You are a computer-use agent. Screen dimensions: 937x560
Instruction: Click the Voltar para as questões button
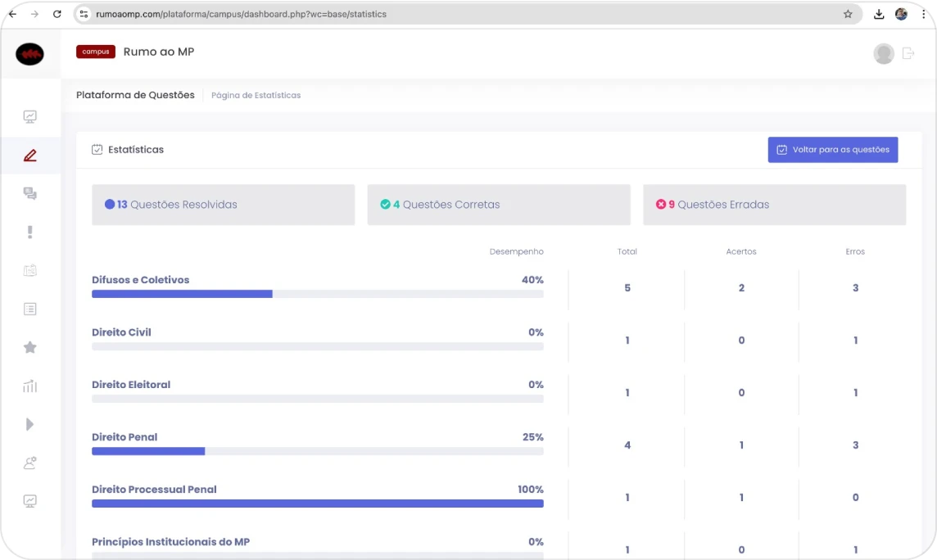point(832,150)
